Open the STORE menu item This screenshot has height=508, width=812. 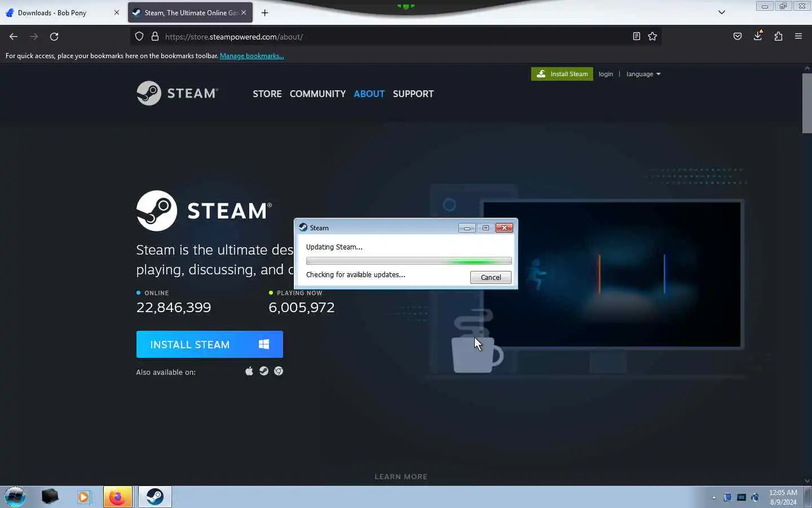267,94
